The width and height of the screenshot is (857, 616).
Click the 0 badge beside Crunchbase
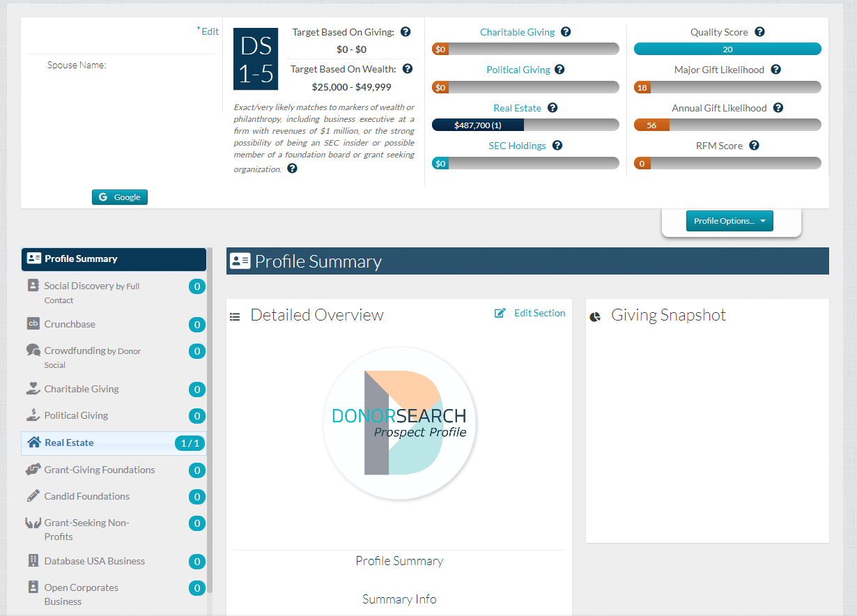click(197, 325)
